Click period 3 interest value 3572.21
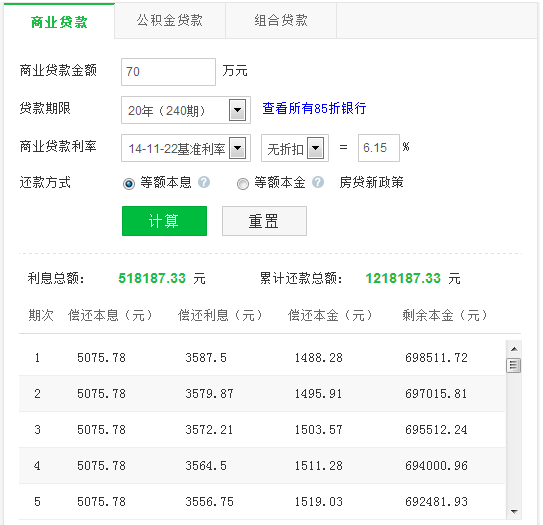This screenshot has height=525, width=543. (x=210, y=429)
